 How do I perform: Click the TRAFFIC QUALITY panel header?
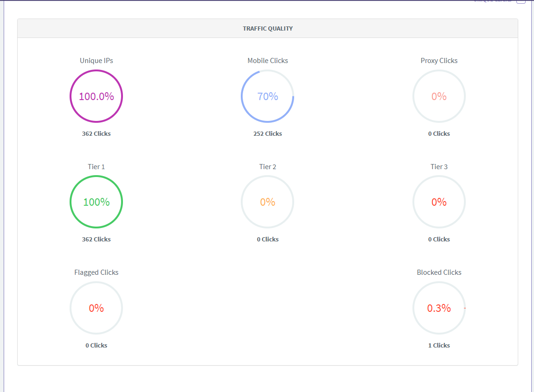[268, 29]
